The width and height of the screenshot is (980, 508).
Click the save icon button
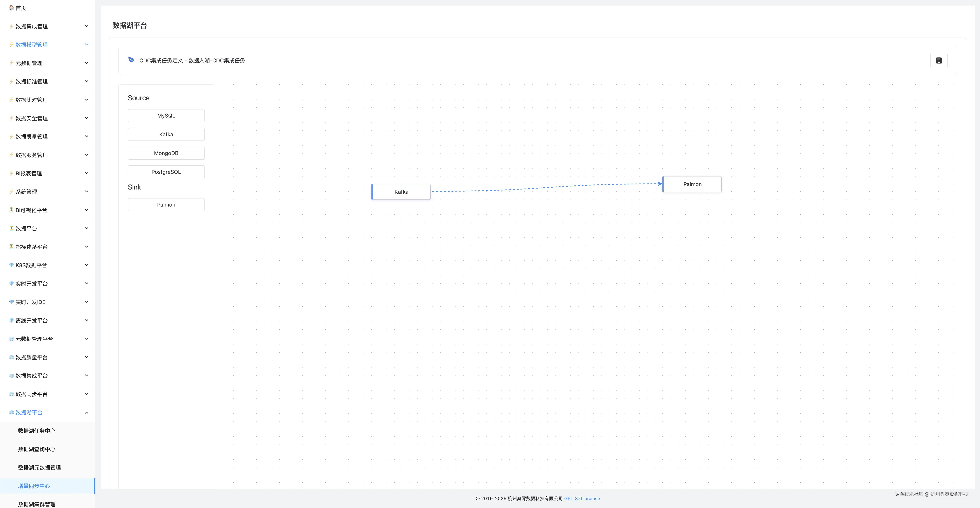click(x=939, y=60)
